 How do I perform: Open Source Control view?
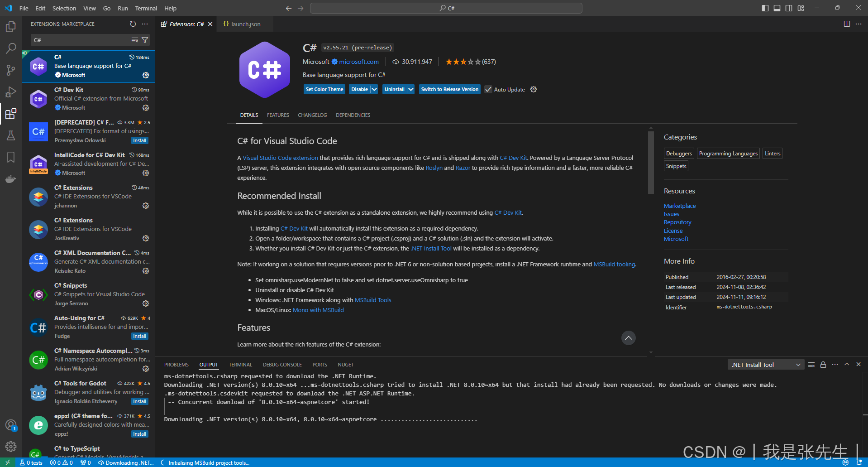pyautogui.click(x=11, y=70)
